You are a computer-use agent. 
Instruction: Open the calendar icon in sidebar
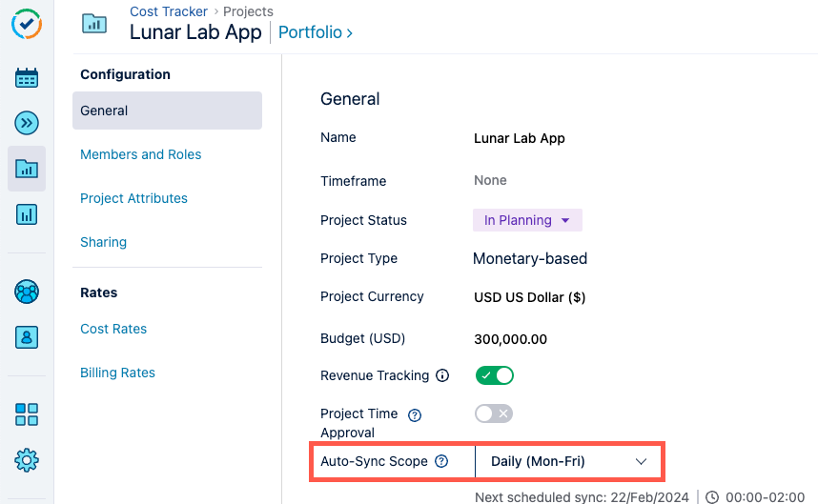pyautogui.click(x=27, y=78)
